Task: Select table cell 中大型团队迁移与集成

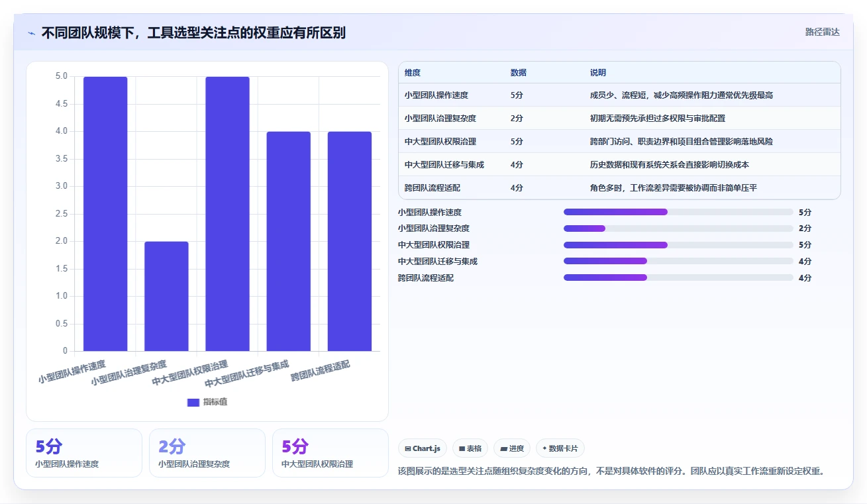Action: pos(444,165)
